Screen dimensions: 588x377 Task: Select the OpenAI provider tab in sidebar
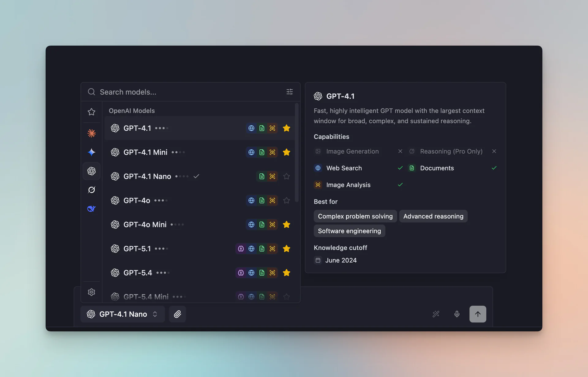point(91,171)
